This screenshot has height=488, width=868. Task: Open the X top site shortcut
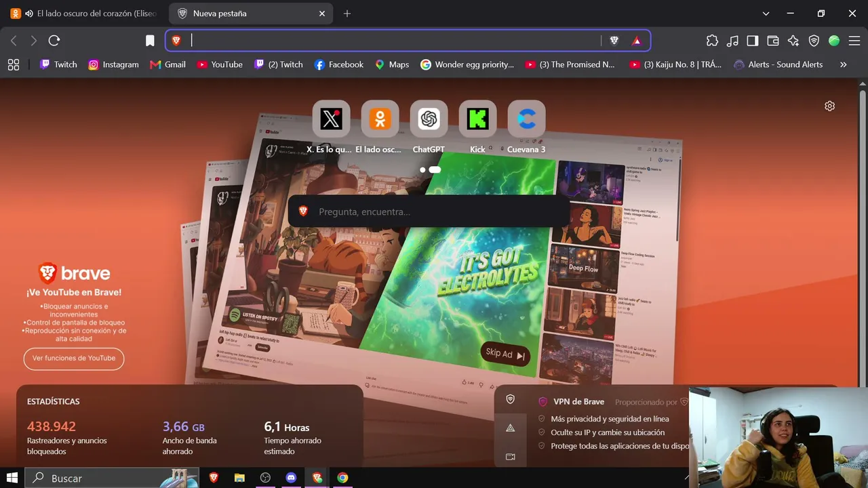331,119
